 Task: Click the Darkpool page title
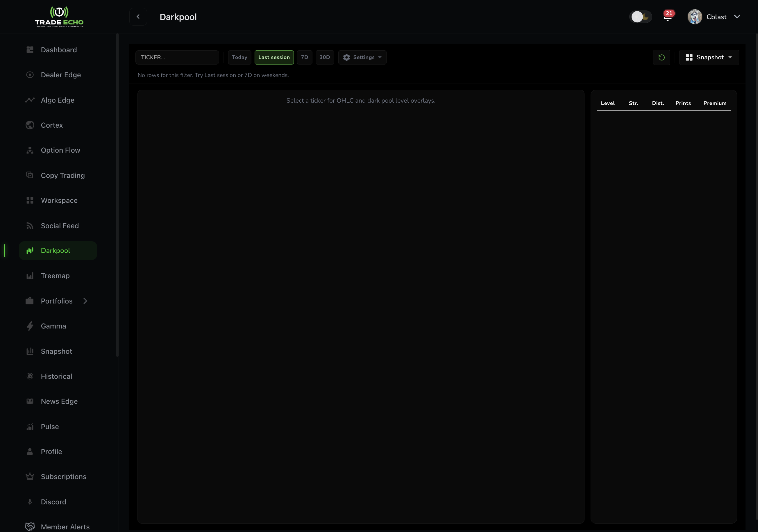[178, 17]
